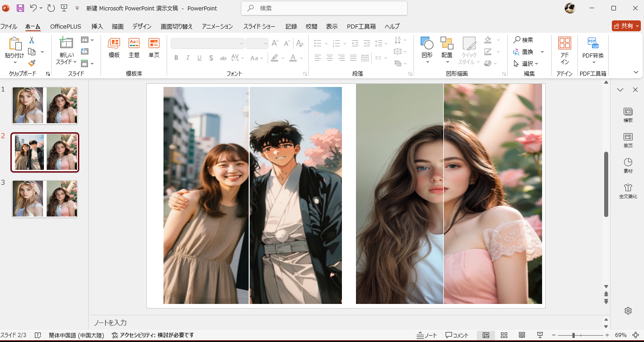Image resolution: width=644 pixels, height=342 pixels.
Task: Switch to slide sorter view icon
Action: click(504, 335)
